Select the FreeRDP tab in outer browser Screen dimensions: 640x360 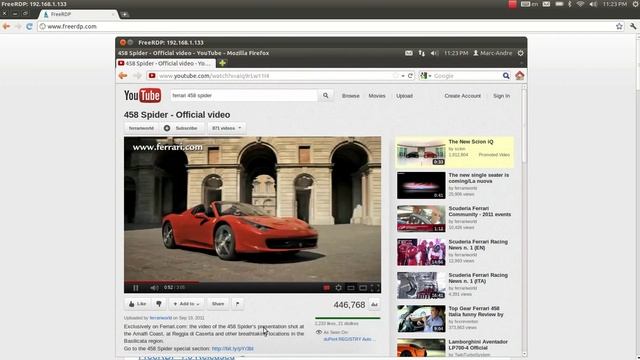[78, 14]
